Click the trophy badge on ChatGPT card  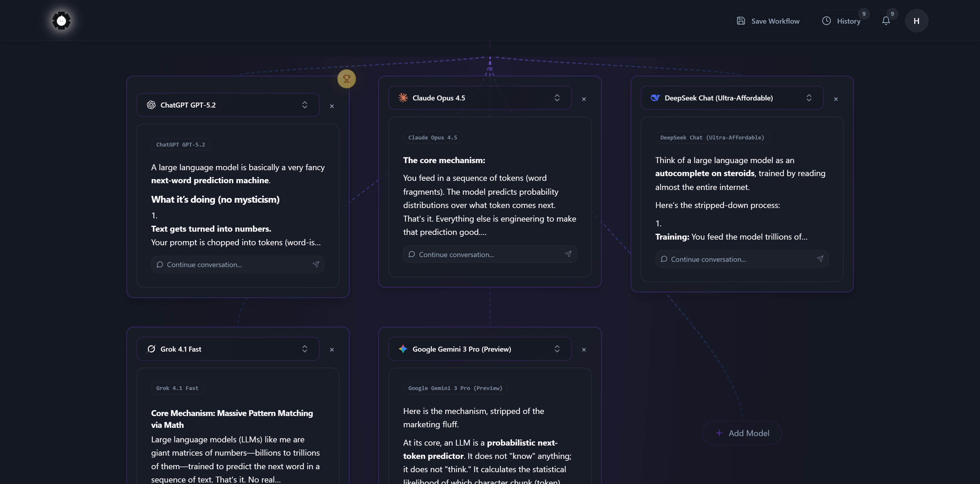(x=346, y=79)
